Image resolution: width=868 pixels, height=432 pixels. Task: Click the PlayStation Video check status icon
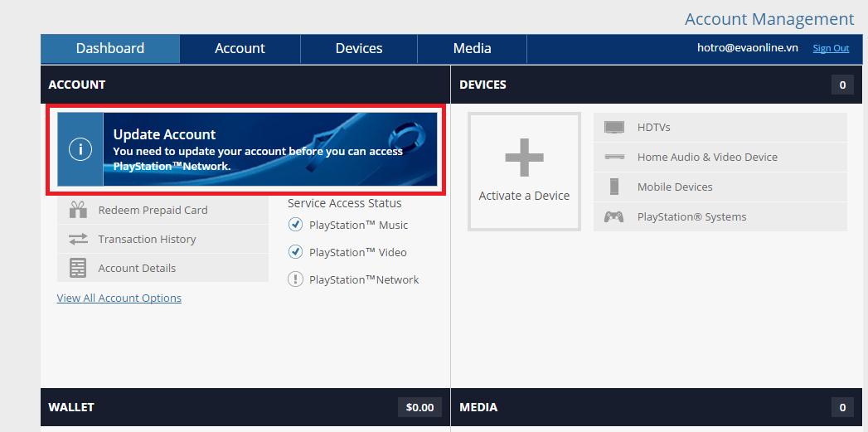click(x=296, y=252)
